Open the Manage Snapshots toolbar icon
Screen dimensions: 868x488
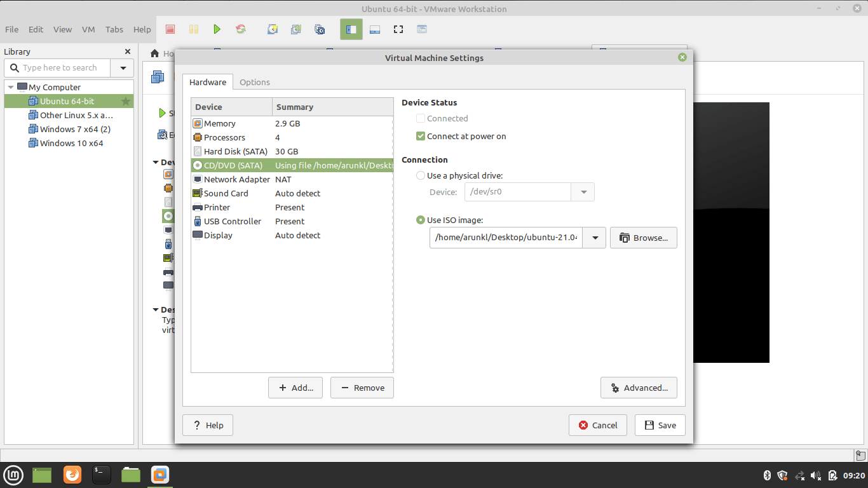[x=320, y=29]
